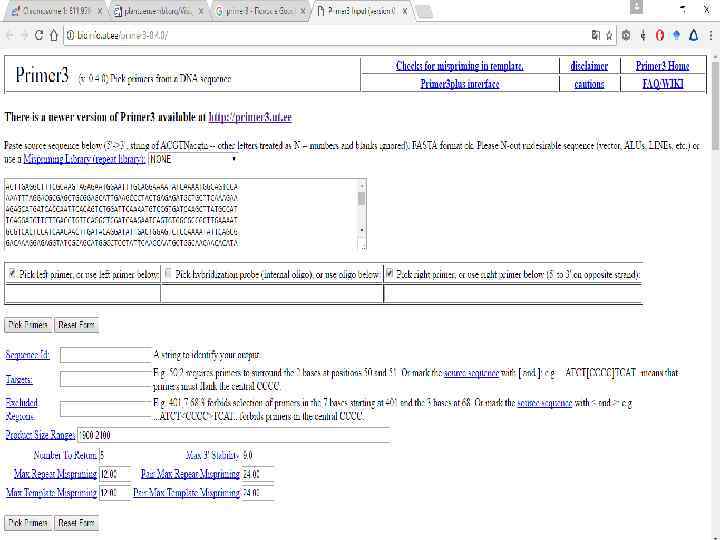The height and width of the screenshot is (540, 720).
Task: Open the FAQ/WIKI link
Action: coord(663,84)
